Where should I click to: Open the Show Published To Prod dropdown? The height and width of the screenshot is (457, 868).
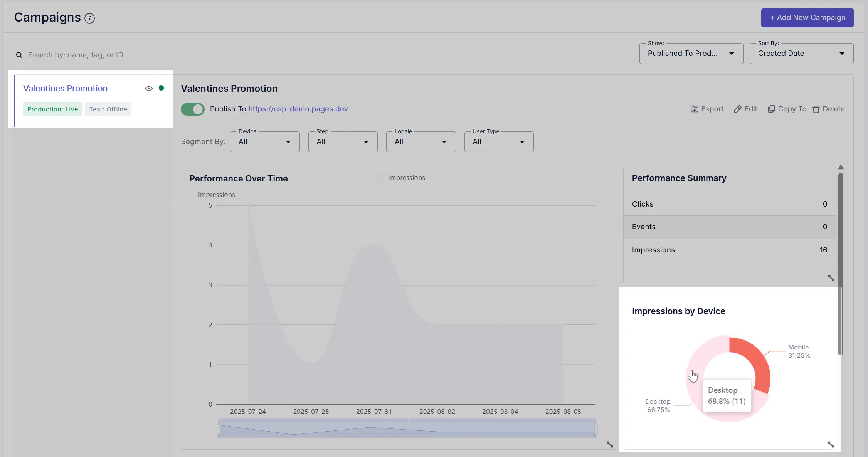691,54
